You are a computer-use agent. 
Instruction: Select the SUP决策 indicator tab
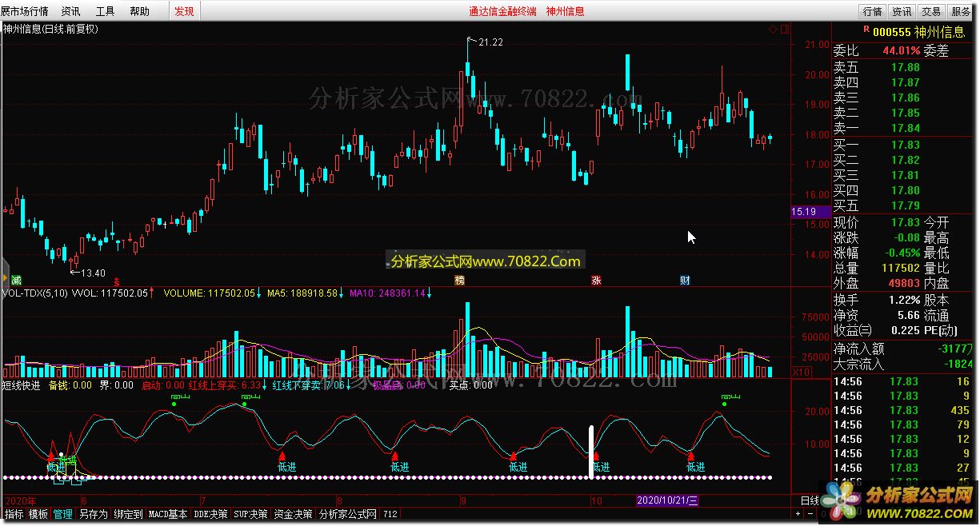click(x=250, y=514)
